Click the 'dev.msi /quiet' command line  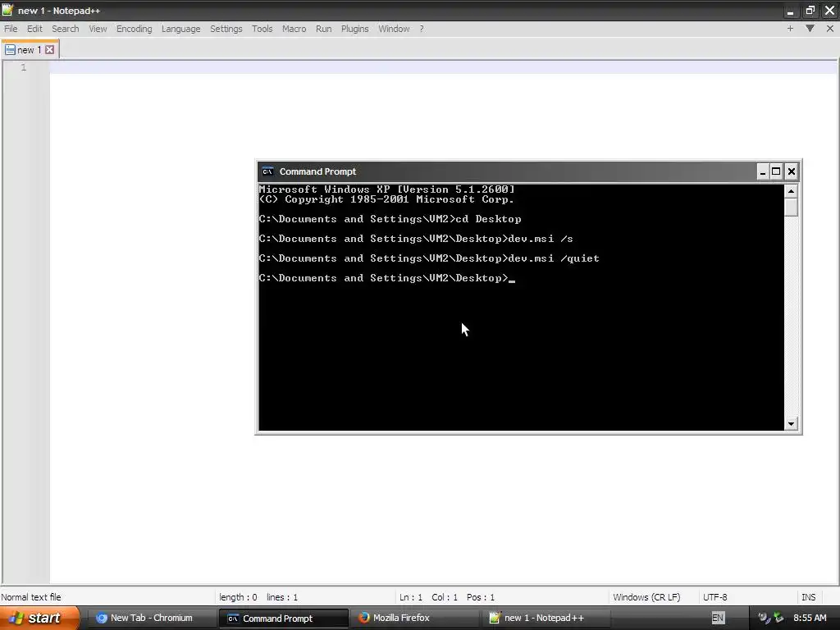tap(429, 258)
